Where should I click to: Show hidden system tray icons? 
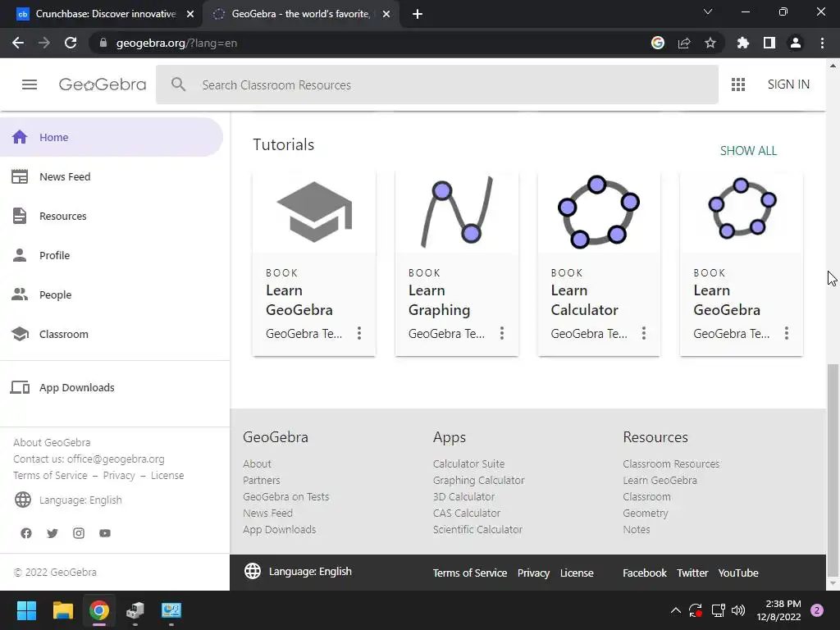pyautogui.click(x=676, y=610)
